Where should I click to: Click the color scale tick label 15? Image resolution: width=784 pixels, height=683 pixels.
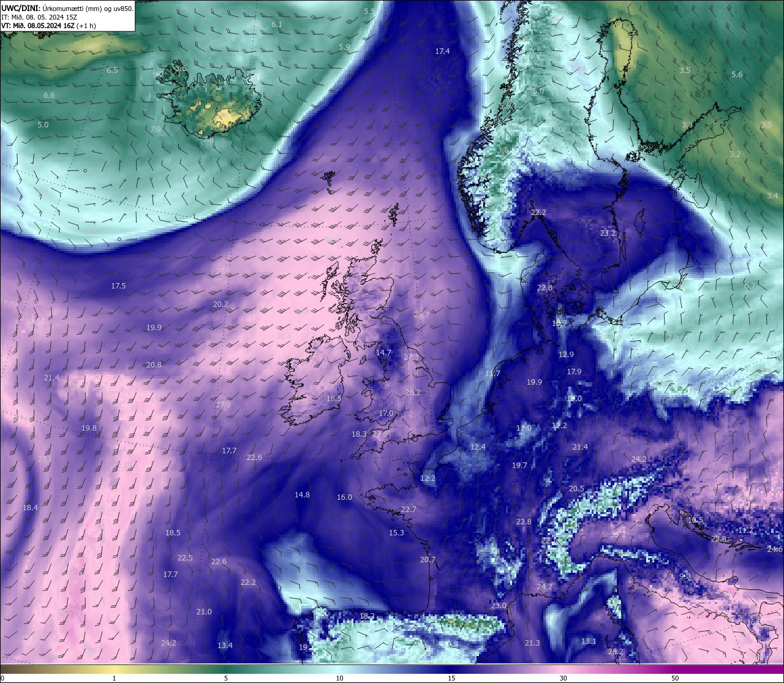451,678
